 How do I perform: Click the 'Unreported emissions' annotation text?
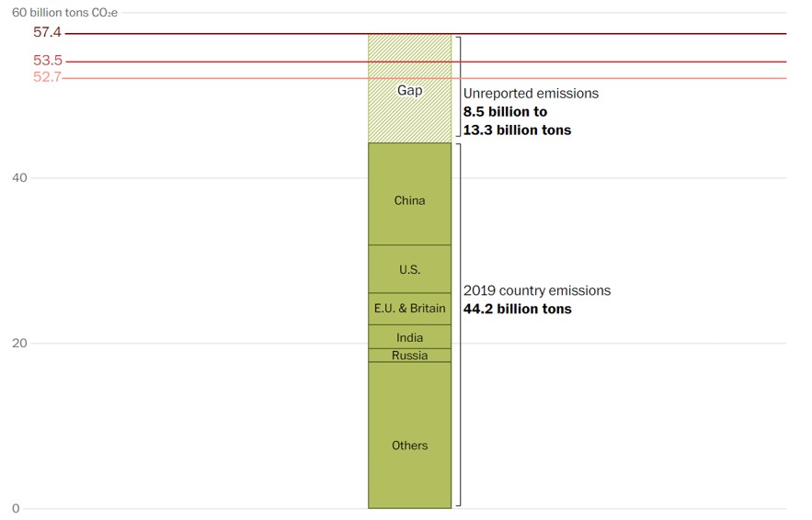click(x=531, y=94)
